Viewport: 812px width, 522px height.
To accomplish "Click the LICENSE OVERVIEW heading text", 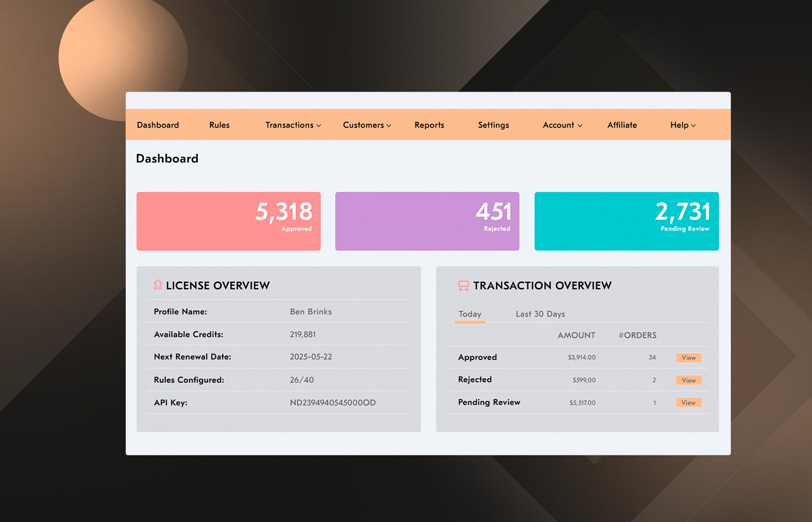I will coord(218,285).
